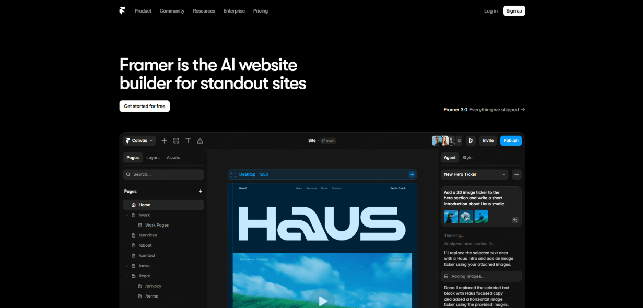This screenshot has width=644, height=308.
Task: Click the Framer logo in the navbar
Action: pos(122,10)
